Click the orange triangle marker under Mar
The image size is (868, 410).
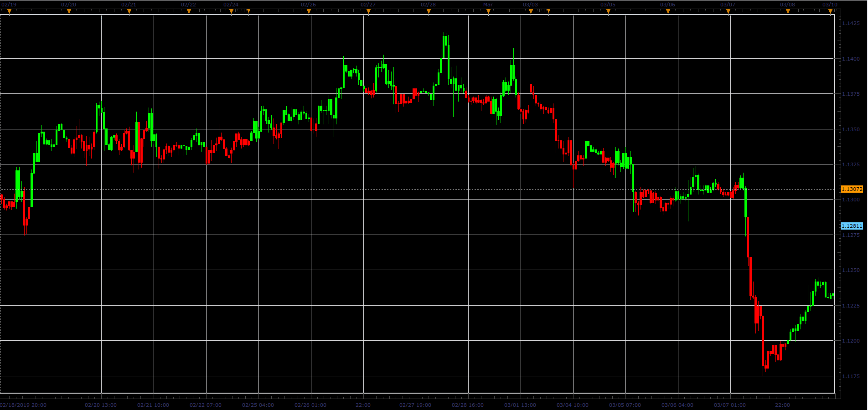point(488,12)
